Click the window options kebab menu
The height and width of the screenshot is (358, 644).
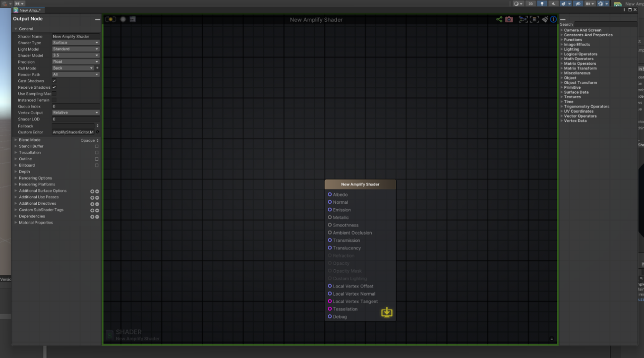pos(625,10)
